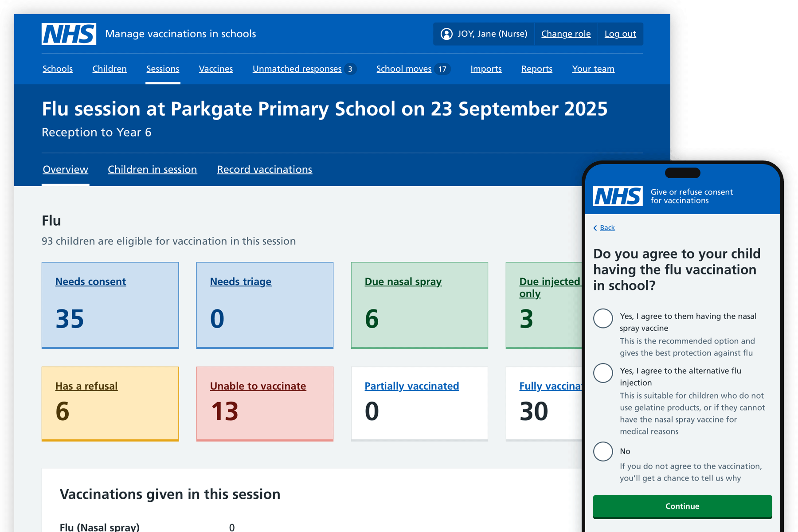This screenshot has height=532, width=798.
Task: Switch to the Overview tab
Action: (x=66, y=169)
